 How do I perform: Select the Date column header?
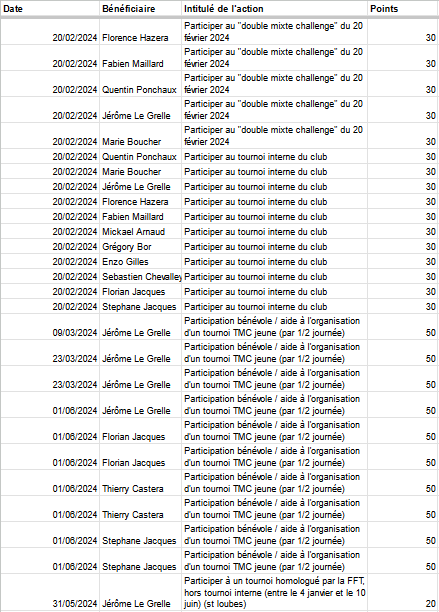coord(50,8)
